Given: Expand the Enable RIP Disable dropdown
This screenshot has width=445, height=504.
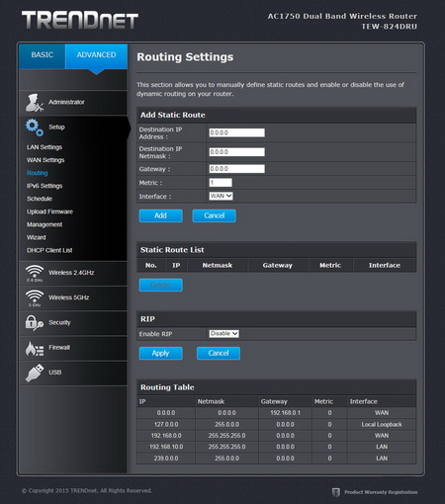Looking at the screenshot, I should (x=223, y=334).
